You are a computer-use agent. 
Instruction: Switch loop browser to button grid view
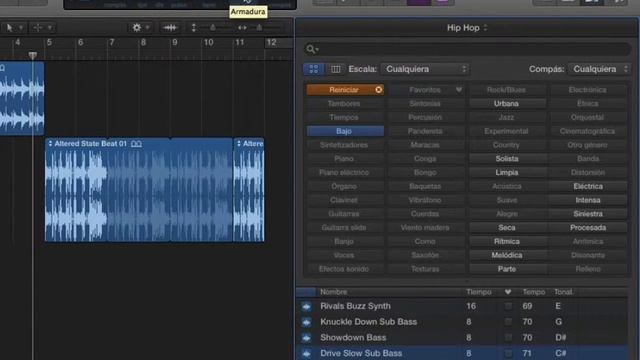tap(313, 69)
